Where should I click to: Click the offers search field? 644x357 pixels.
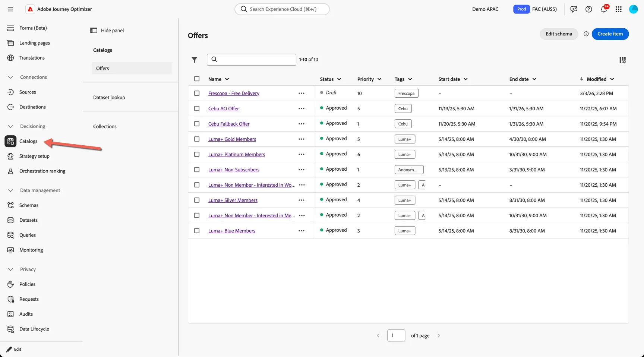point(252,60)
